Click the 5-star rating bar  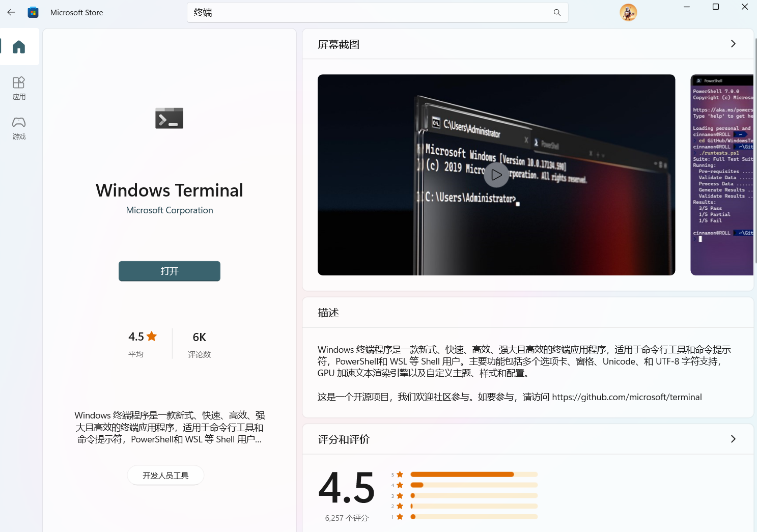(474, 474)
